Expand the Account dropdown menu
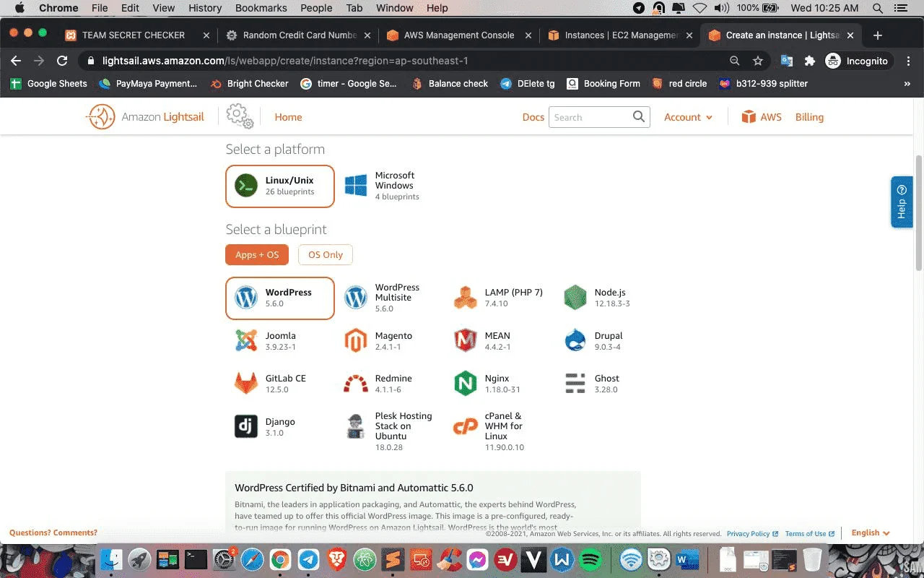Viewport: 924px width, 578px height. [688, 117]
